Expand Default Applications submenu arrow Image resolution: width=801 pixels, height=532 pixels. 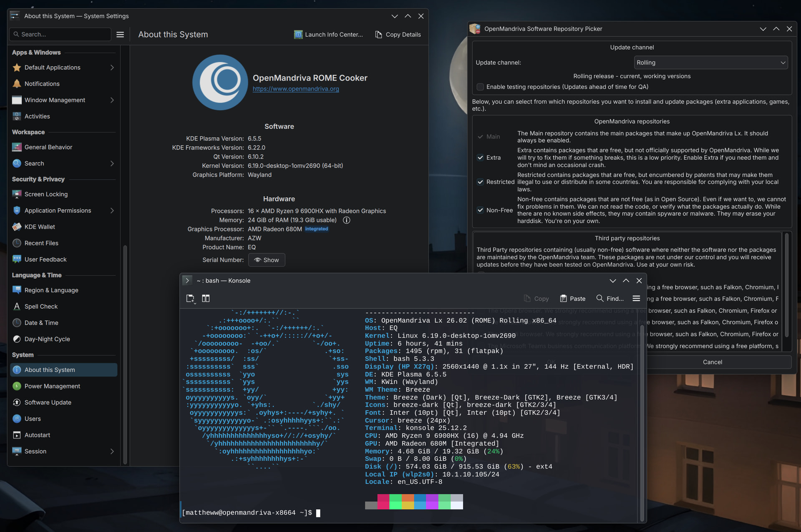(112, 68)
